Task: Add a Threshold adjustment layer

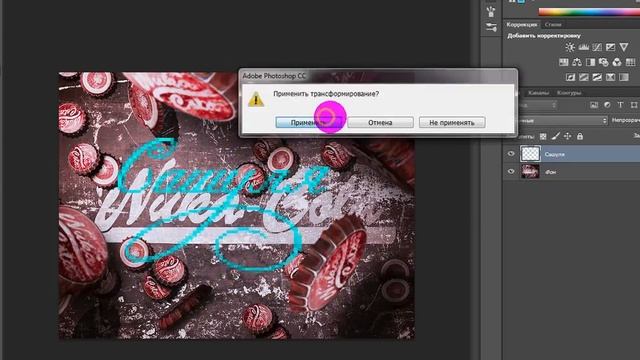Action: click(x=597, y=77)
